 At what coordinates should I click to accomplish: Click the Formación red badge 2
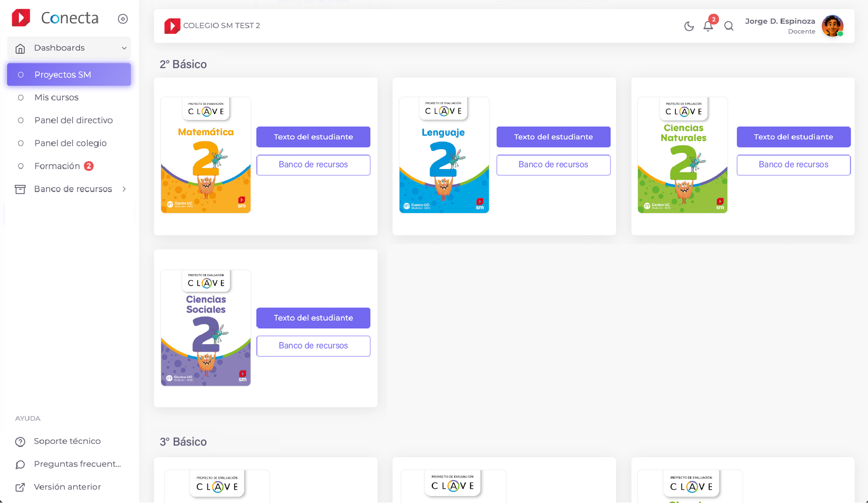pos(89,166)
